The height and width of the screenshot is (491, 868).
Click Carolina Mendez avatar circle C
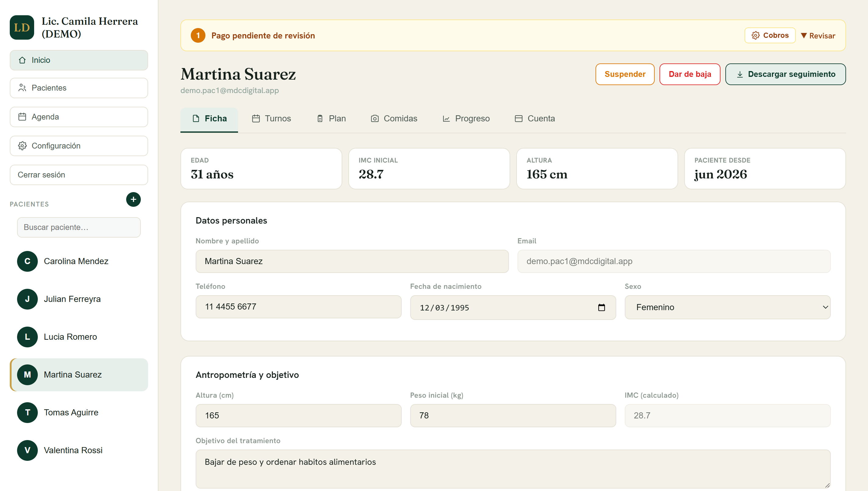click(x=27, y=261)
